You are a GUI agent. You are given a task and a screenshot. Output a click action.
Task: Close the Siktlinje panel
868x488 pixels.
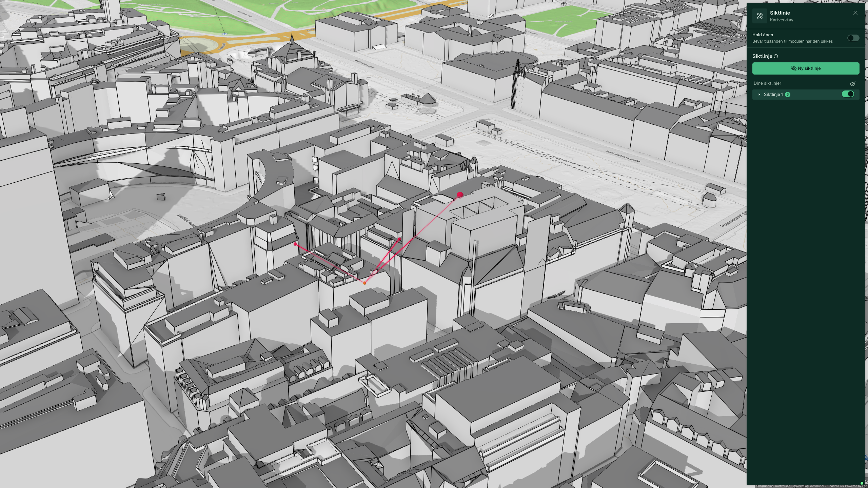click(855, 13)
